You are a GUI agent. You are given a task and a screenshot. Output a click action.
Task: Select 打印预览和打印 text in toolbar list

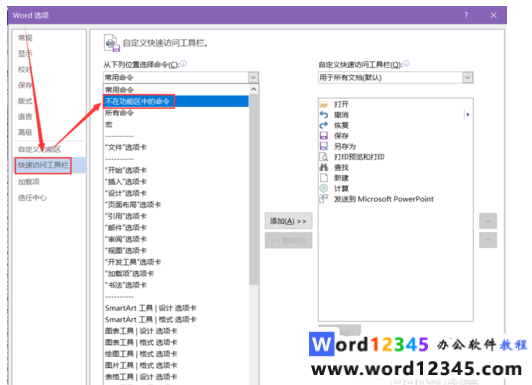(x=359, y=157)
